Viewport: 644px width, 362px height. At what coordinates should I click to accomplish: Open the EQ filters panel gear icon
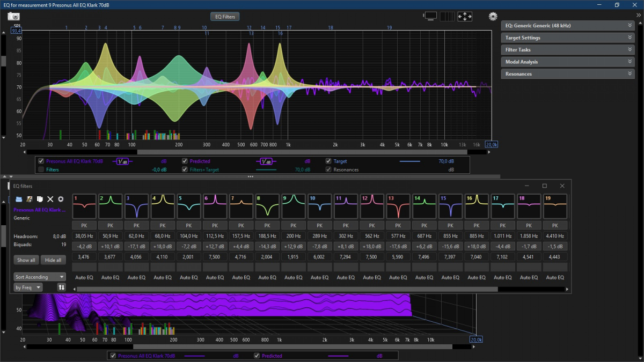[61, 199]
